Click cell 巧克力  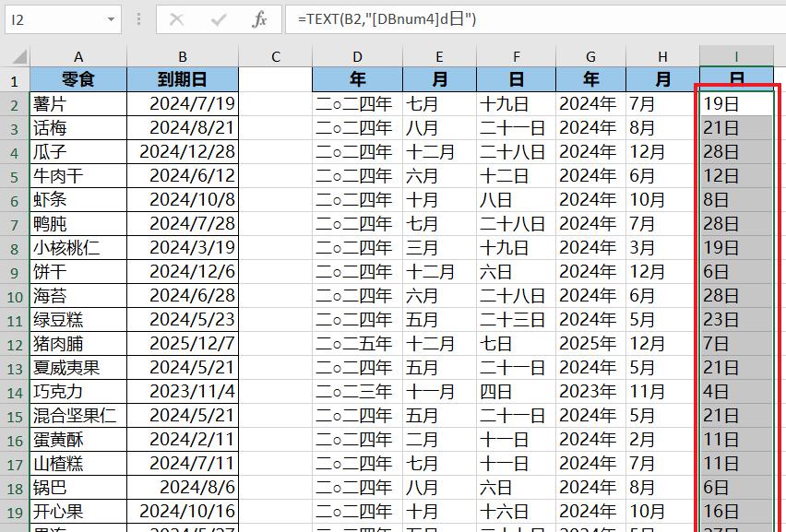(x=78, y=391)
